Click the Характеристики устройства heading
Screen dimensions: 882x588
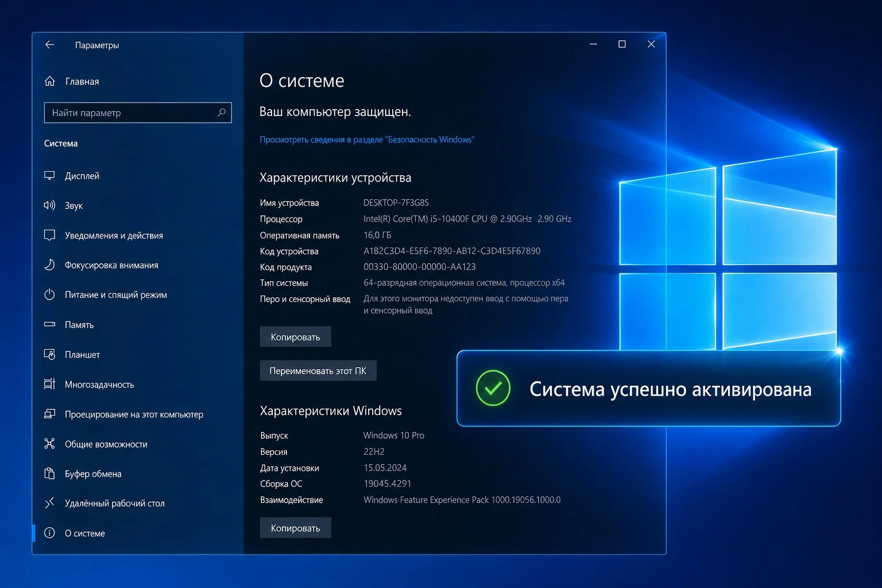[x=335, y=177]
